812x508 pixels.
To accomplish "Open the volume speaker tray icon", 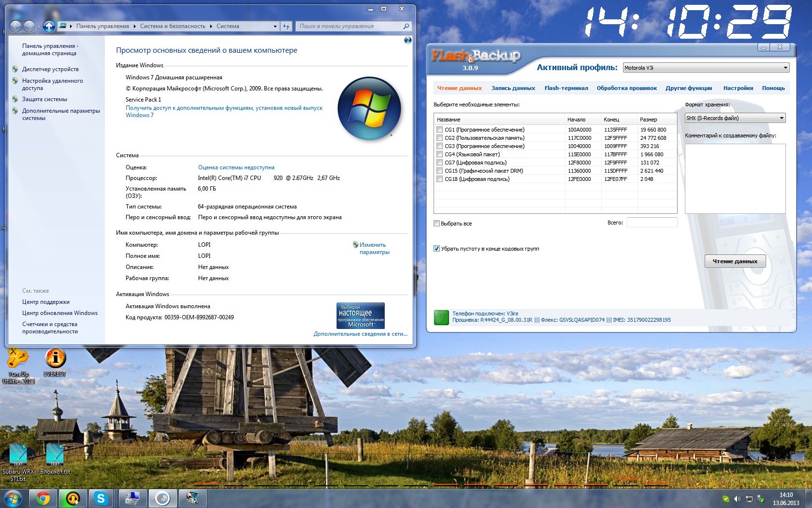I will (x=737, y=498).
